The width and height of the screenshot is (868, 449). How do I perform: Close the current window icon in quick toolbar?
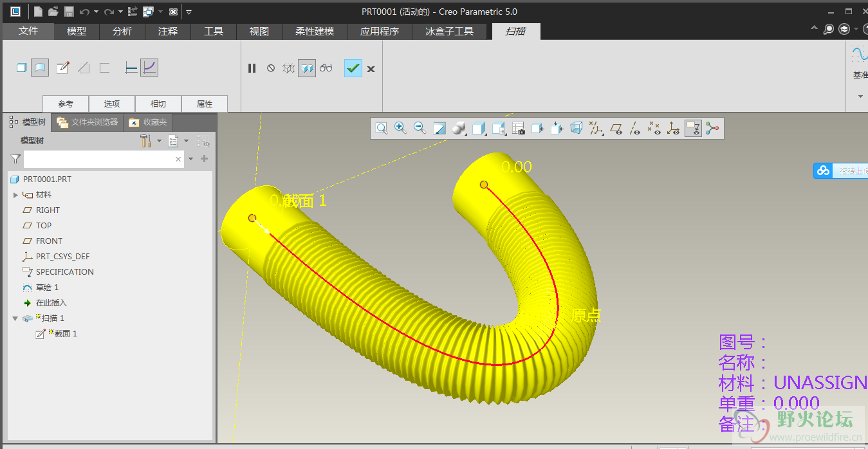[173, 12]
